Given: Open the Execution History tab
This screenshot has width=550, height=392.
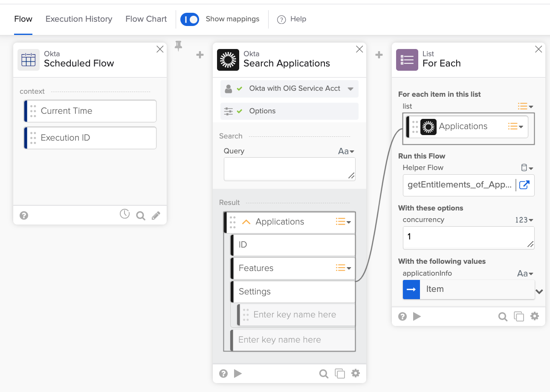Looking at the screenshot, I should click(x=79, y=19).
